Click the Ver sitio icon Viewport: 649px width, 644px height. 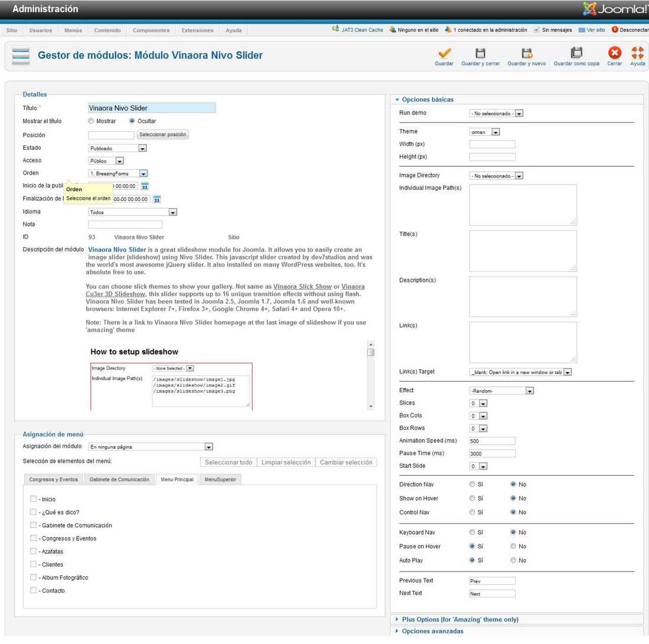pyautogui.click(x=582, y=29)
